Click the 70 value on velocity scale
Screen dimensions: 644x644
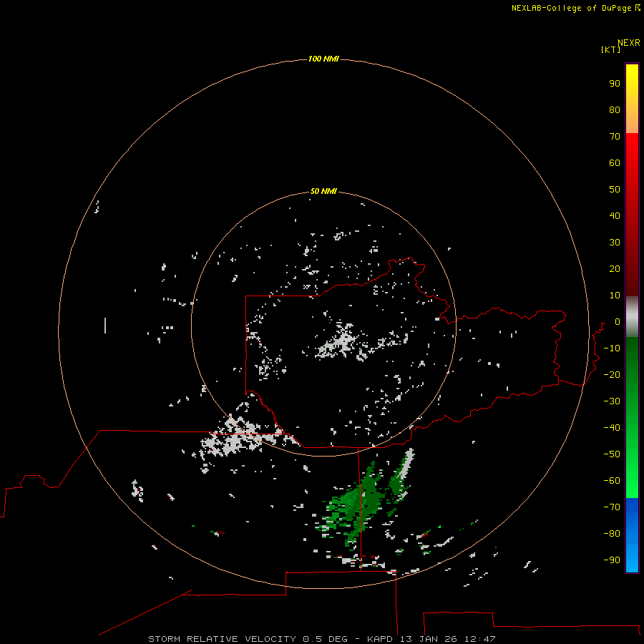615,137
